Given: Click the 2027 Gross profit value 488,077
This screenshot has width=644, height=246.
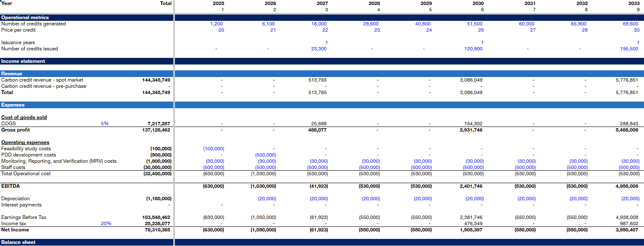Looking at the screenshot, I should tap(319, 130).
